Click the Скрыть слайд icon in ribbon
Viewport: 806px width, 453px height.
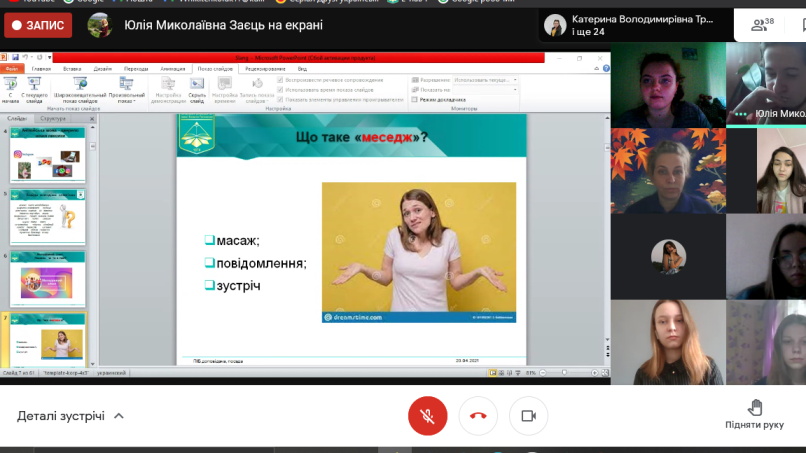[197, 88]
